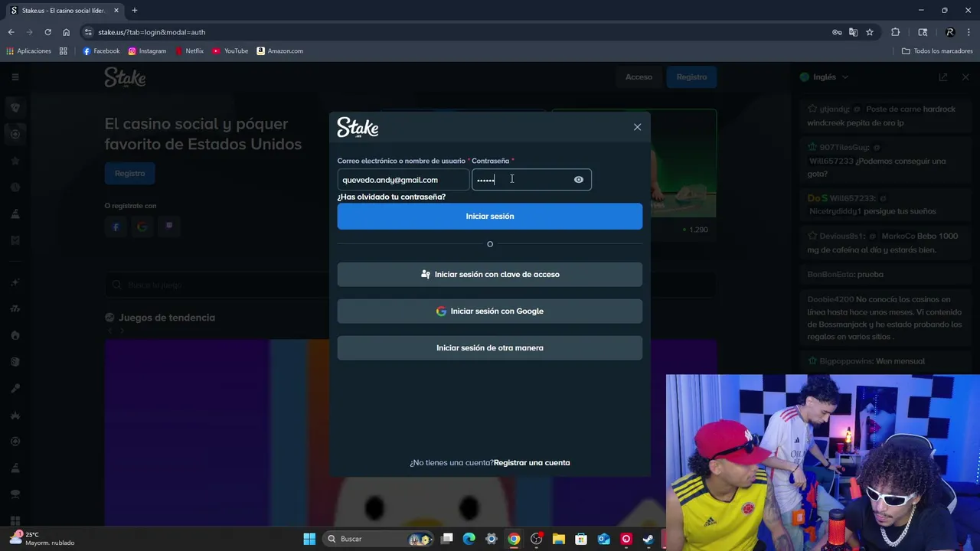
Task: Open Amazon.com bookmark
Action: (x=280, y=51)
